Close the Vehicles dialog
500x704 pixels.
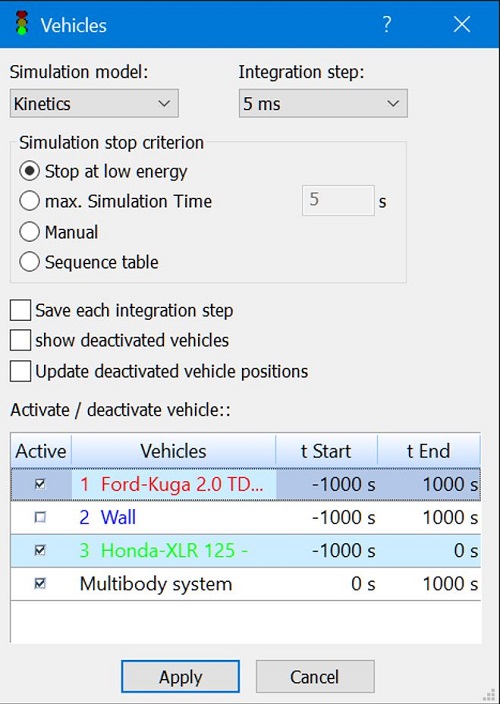pos(462,24)
